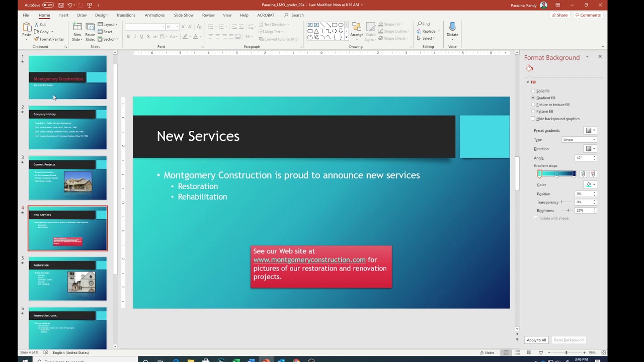
Task: Open the Preset gradients dropdown
Action: [x=590, y=130]
